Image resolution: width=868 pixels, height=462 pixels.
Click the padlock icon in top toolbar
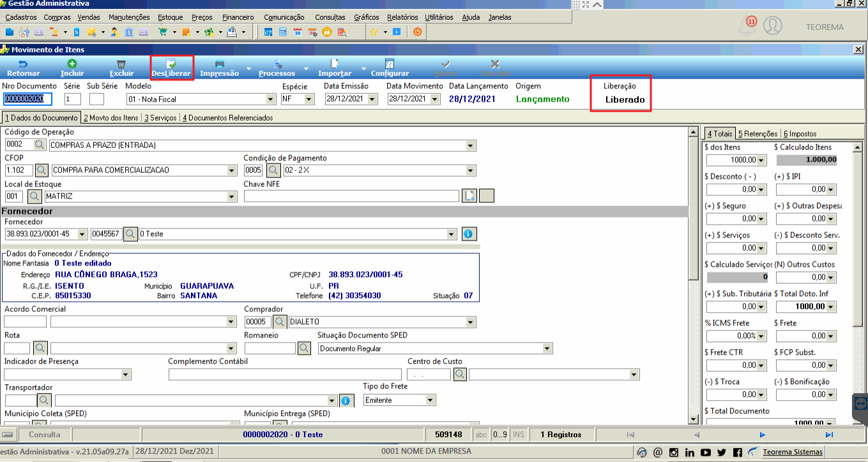(x=326, y=31)
